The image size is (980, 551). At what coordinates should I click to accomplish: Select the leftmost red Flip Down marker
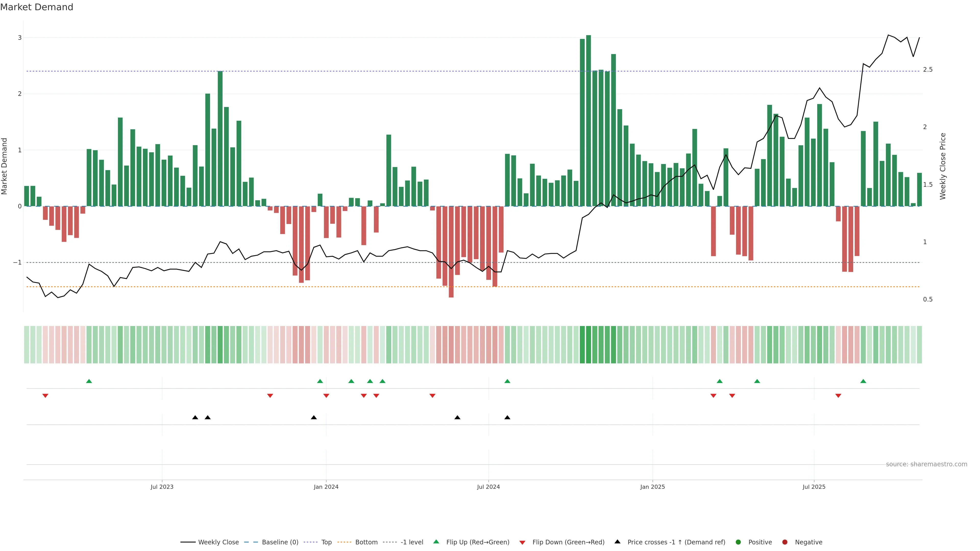[45, 396]
